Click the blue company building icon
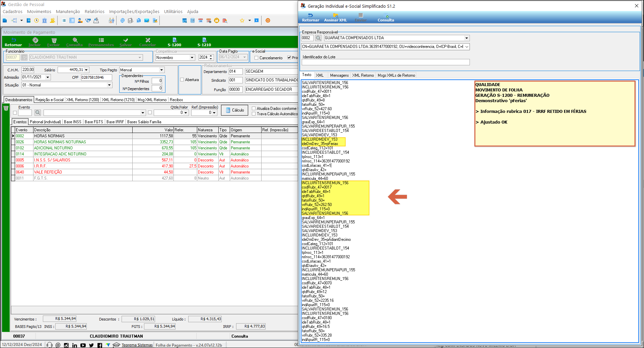 click(x=5, y=20)
